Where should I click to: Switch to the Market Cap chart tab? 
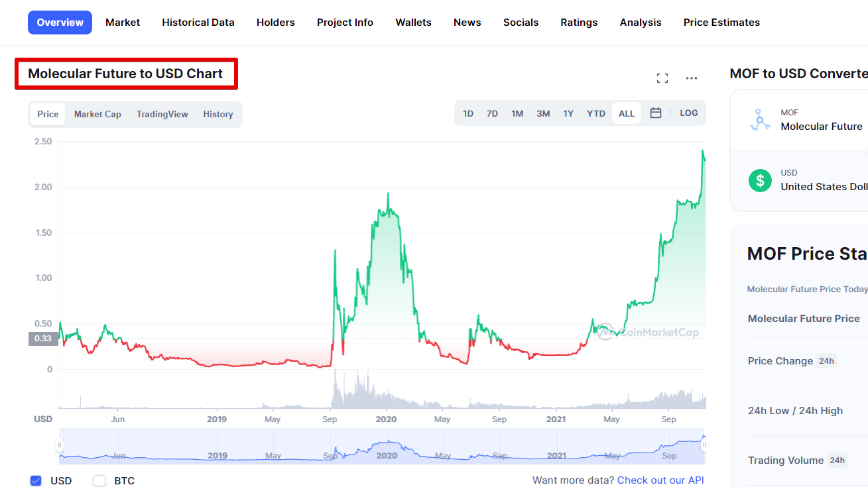click(97, 114)
